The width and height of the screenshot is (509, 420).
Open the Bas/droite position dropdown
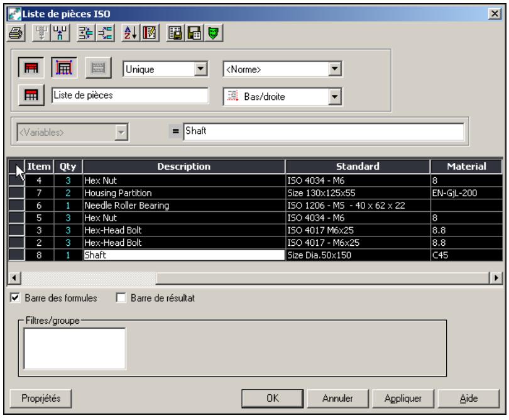point(334,96)
